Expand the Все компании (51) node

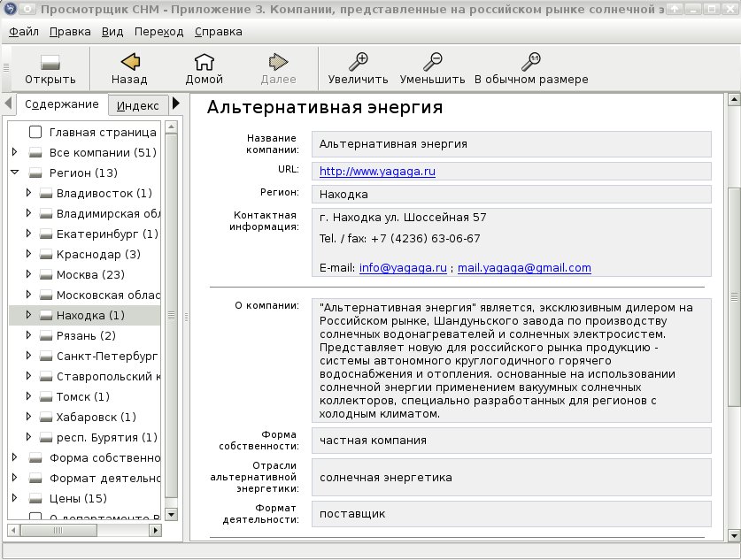(15, 152)
